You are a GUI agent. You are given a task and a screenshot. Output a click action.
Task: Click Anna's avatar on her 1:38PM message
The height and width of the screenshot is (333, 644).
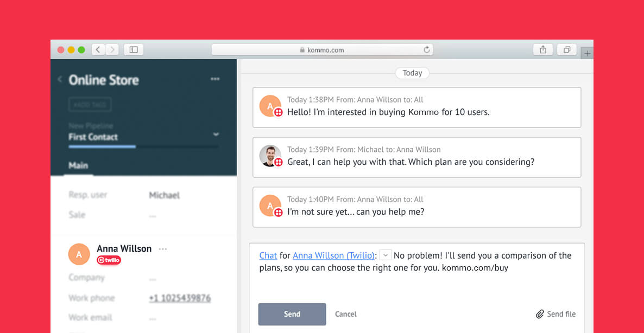(x=270, y=105)
